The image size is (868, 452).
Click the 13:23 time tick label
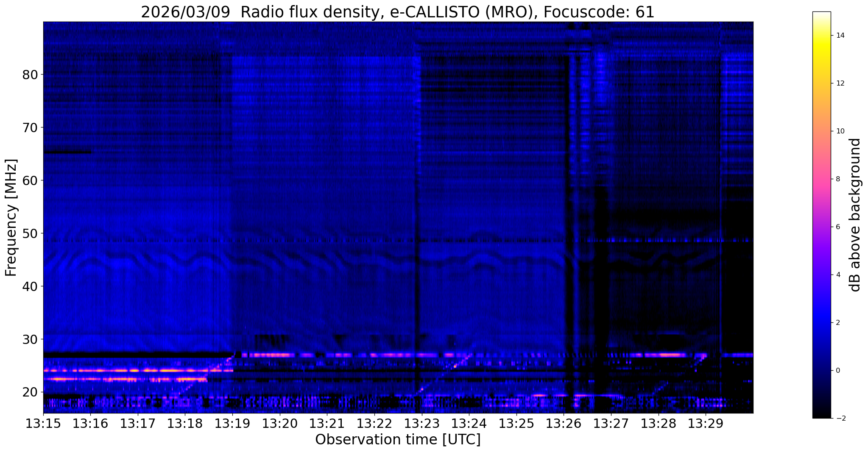tap(421, 424)
